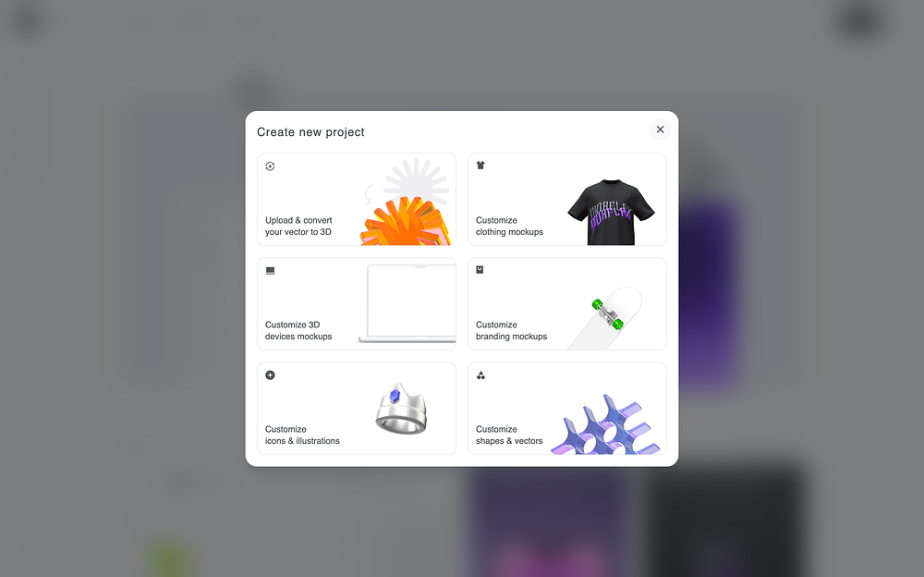Click the Create new project title
This screenshot has height=577, width=924.
[310, 132]
